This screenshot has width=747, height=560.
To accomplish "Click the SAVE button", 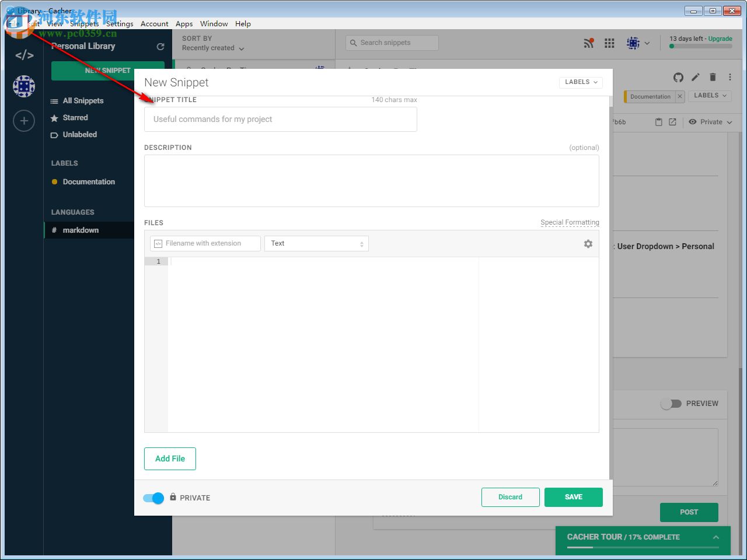I will tap(574, 497).
